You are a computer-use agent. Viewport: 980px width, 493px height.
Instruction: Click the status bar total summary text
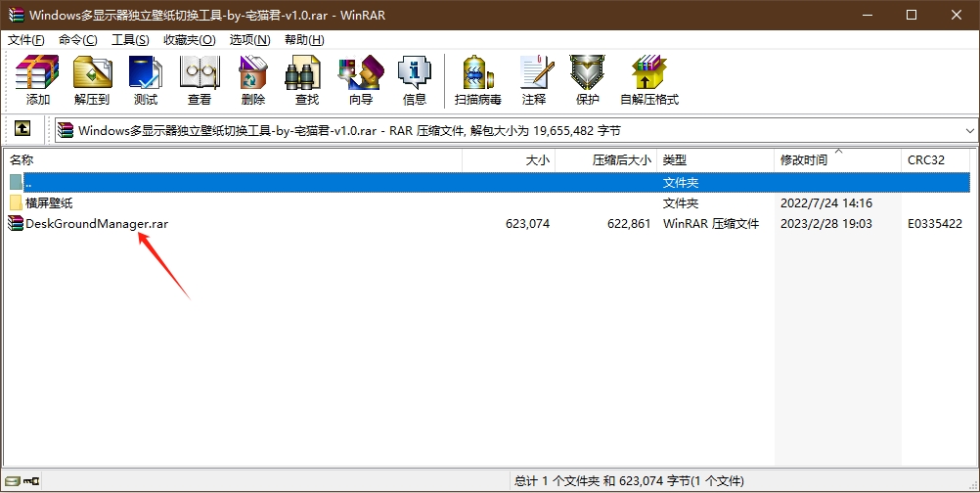pyautogui.click(x=629, y=481)
